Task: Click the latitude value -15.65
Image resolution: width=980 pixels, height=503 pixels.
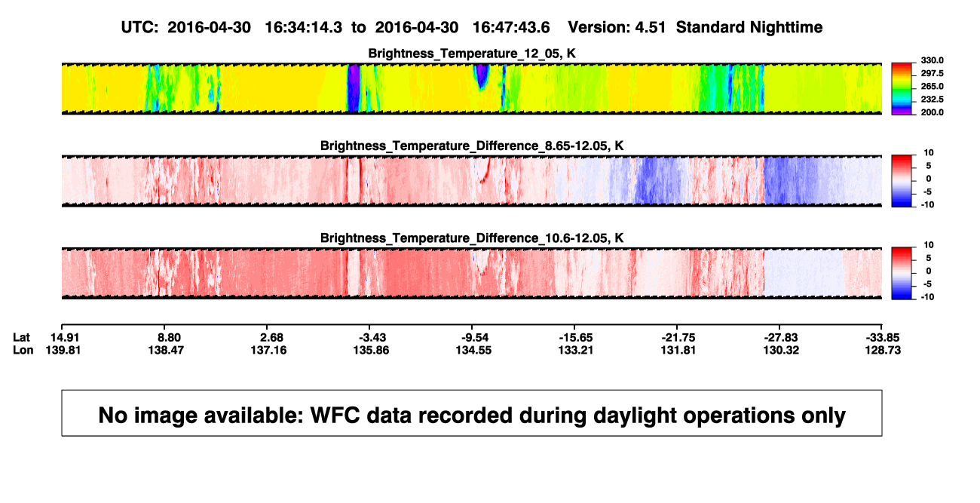Action: tap(574, 337)
